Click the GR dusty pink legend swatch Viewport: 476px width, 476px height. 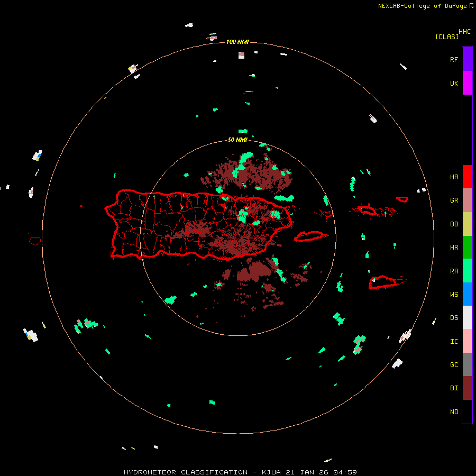tap(467, 200)
